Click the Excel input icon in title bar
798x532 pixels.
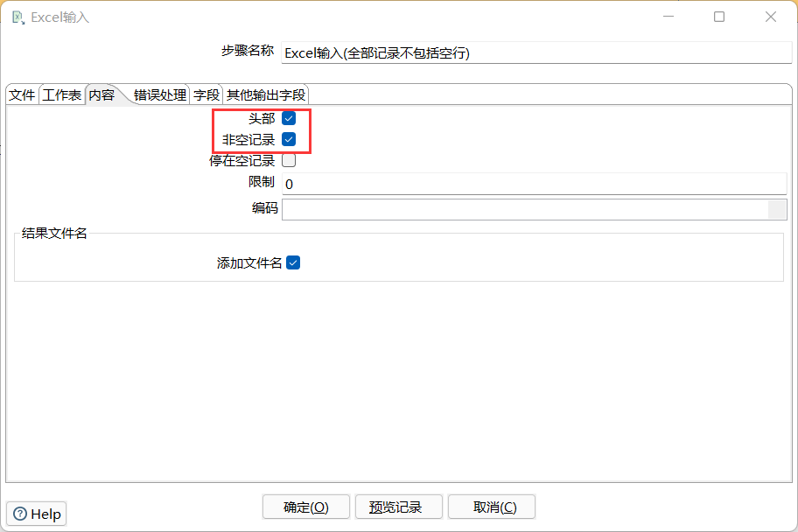17,17
